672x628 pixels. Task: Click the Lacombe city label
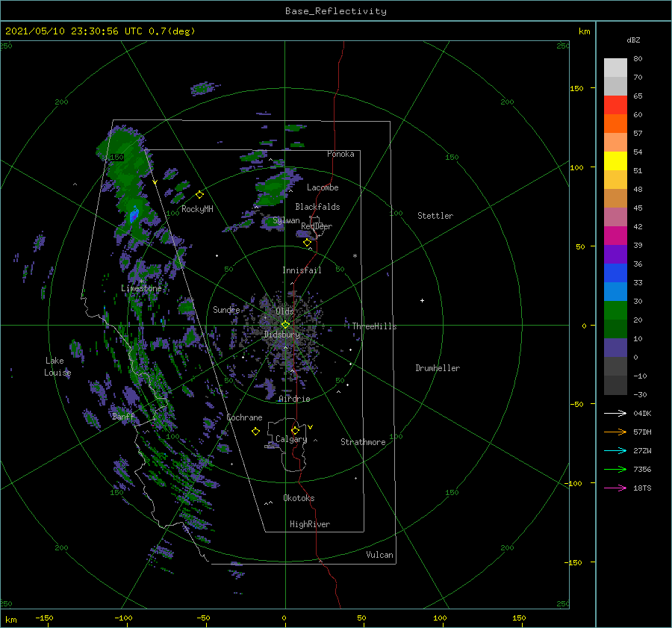coord(323,187)
